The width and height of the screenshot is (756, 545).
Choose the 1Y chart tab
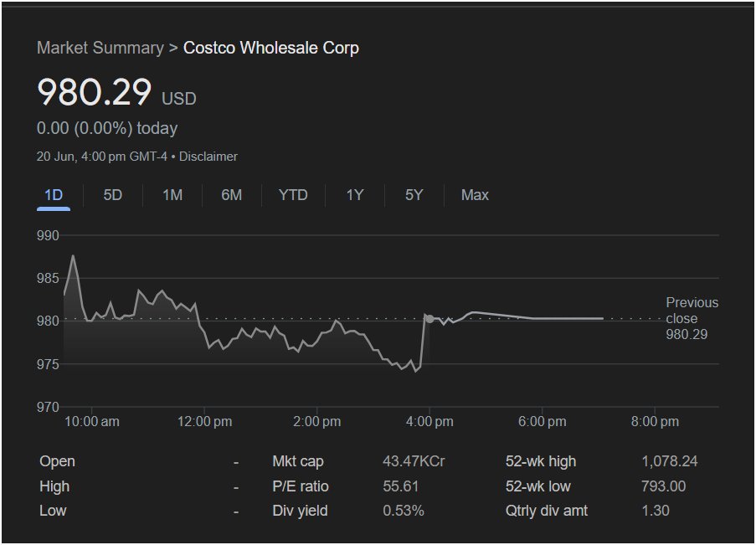[x=355, y=195]
